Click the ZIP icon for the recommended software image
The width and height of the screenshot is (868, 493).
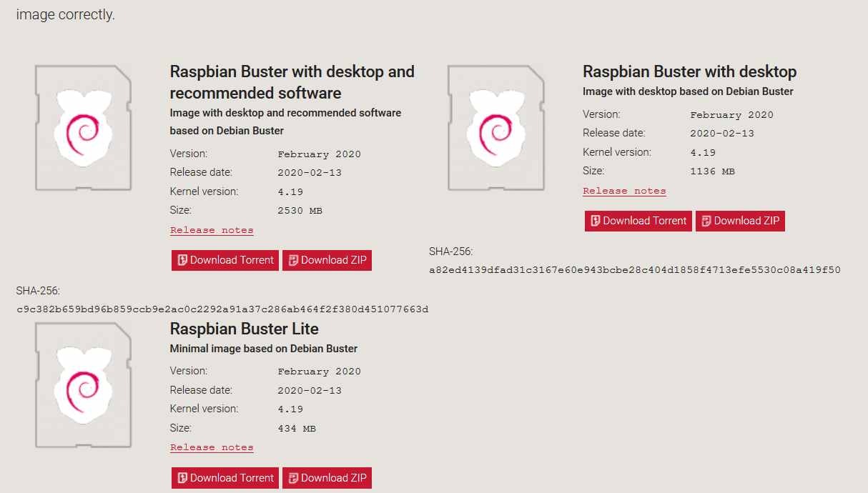click(292, 260)
